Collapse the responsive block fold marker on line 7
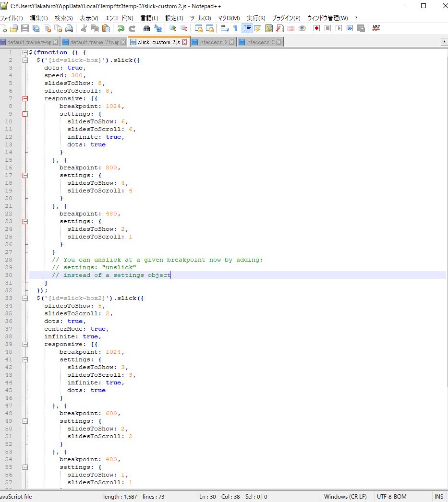Viewport: 448px width, 502px height. click(25, 98)
